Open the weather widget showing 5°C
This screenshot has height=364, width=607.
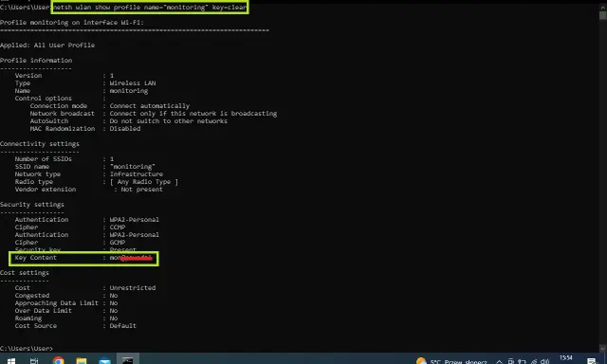pos(451,361)
